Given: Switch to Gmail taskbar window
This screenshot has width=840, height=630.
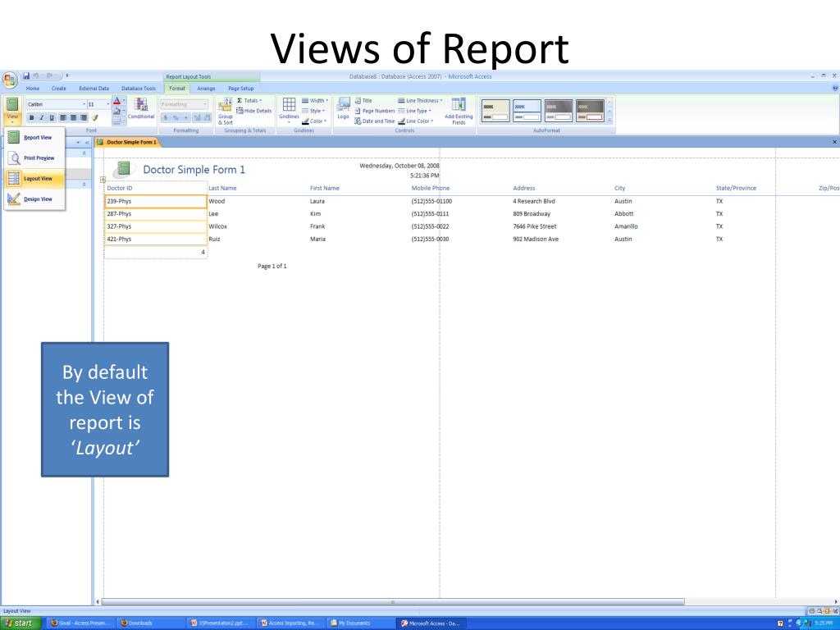Looking at the screenshot, I should click(80, 623).
